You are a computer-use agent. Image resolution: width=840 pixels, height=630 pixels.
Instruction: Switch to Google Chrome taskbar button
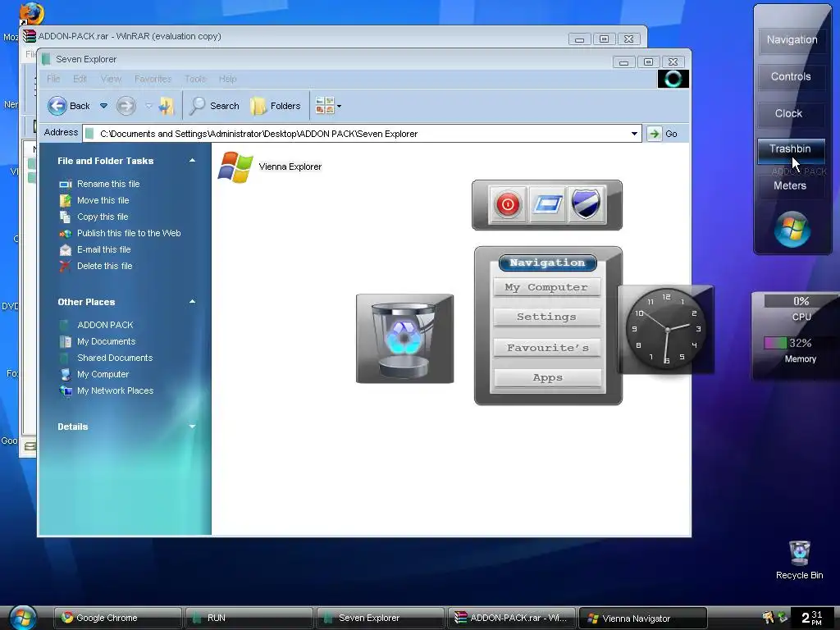tap(117, 619)
